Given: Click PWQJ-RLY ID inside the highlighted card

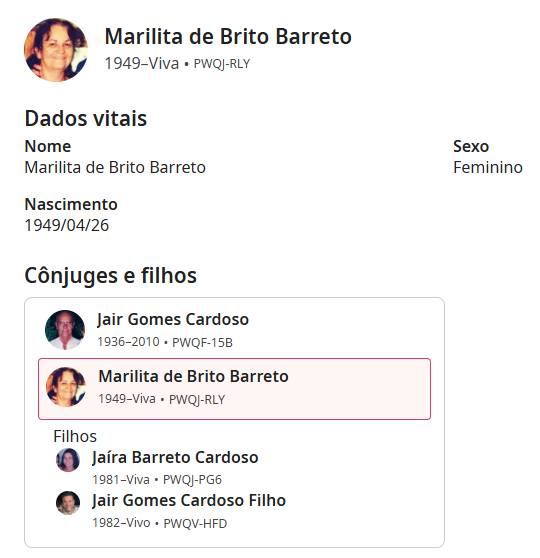Looking at the screenshot, I should 197,400.
